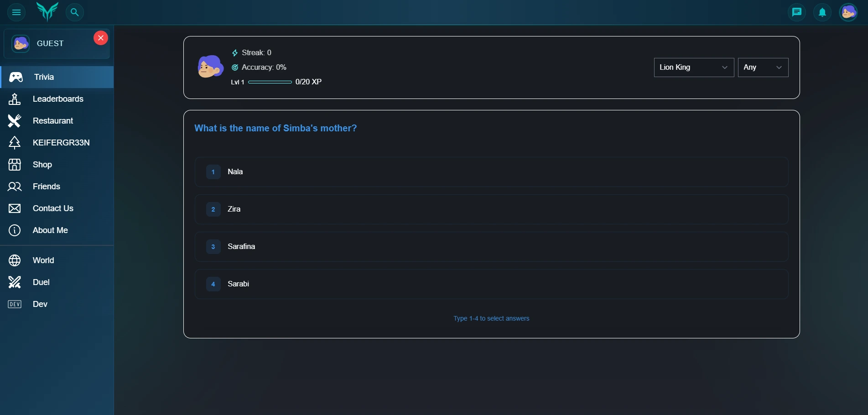Open About Me page
868x415 pixels.
pyautogui.click(x=57, y=230)
